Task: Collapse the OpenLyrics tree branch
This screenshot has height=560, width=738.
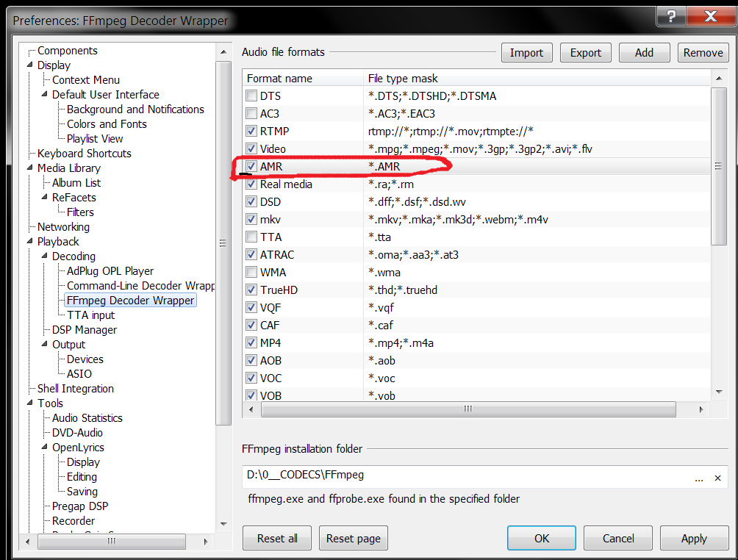Action: 44,448
